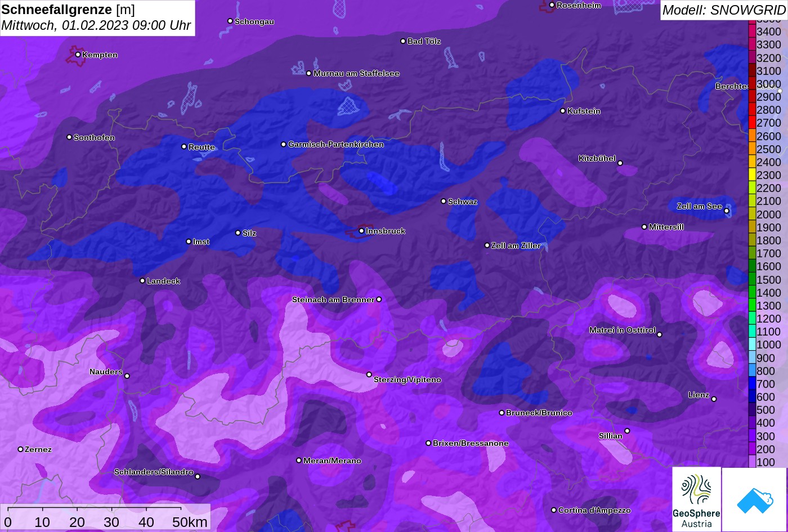Click the Garmisch-Partenkirchen label
This screenshot has height=532, width=788.
pyautogui.click(x=336, y=145)
